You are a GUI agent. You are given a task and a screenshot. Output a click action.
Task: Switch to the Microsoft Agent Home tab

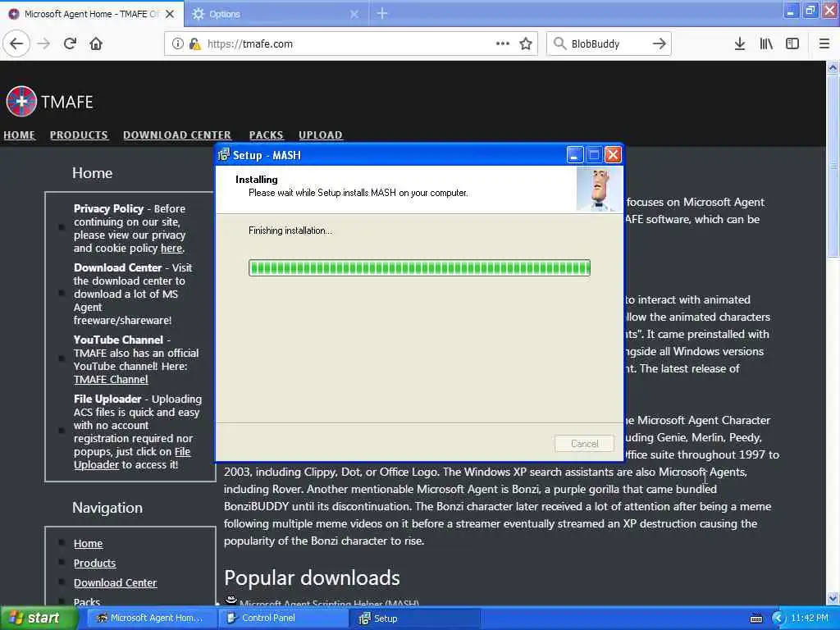pyautogui.click(x=91, y=14)
